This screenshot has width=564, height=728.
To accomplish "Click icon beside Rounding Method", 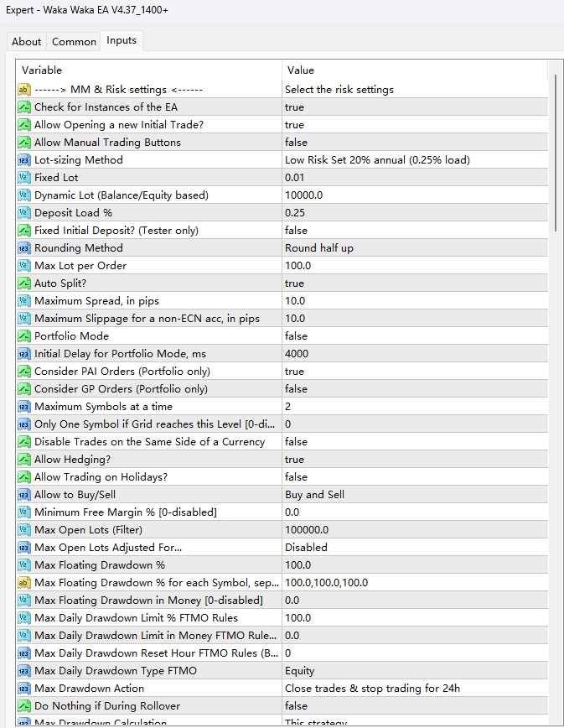I will click(x=24, y=248).
